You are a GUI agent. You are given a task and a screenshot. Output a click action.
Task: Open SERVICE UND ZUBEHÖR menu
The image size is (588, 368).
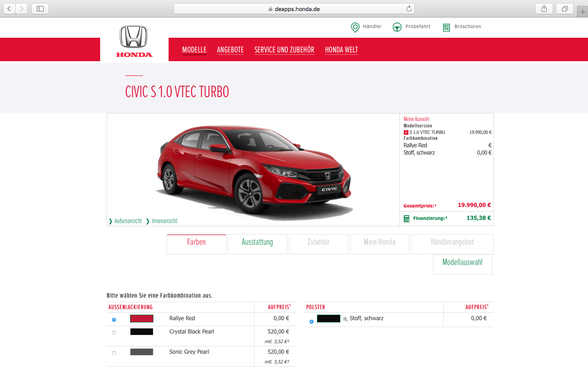click(284, 50)
